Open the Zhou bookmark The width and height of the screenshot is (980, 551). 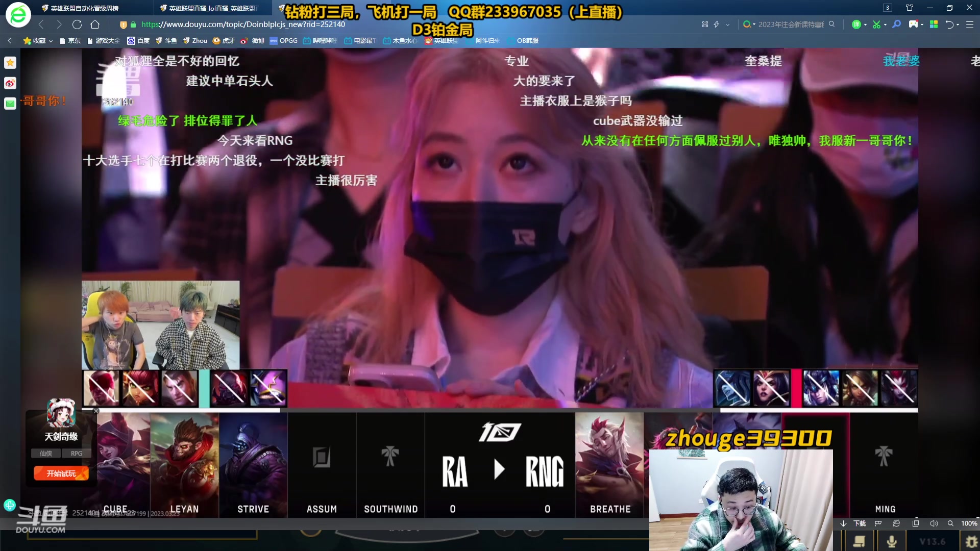(x=195, y=41)
